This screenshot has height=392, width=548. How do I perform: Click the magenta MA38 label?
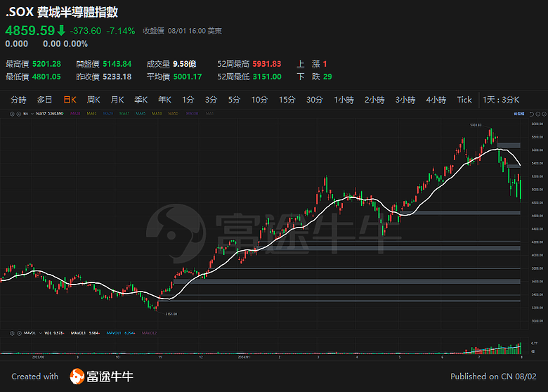click(x=75, y=114)
